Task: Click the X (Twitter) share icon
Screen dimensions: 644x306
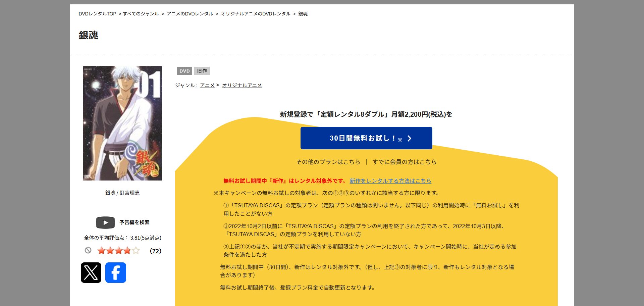Action: (x=91, y=272)
